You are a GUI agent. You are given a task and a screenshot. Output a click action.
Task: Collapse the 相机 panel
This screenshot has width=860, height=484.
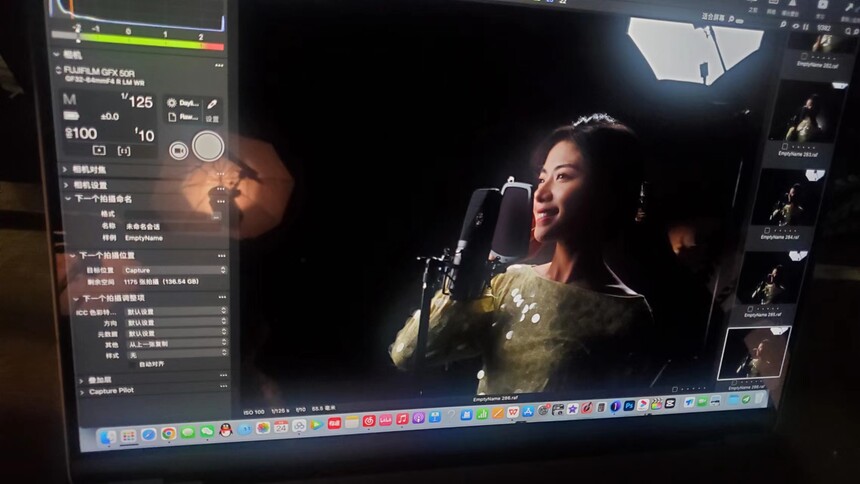click(x=56, y=54)
